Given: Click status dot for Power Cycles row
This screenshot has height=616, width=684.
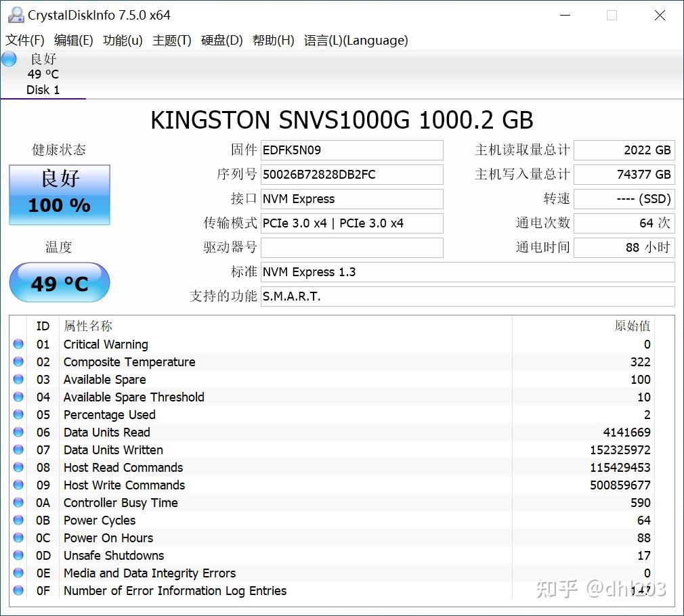Looking at the screenshot, I should coord(18,520).
